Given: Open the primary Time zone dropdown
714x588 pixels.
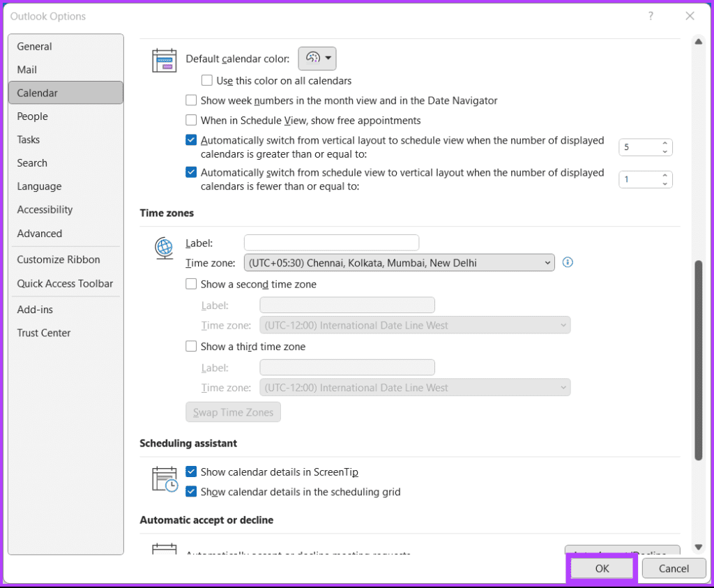Looking at the screenshot, I should [400, 263].
